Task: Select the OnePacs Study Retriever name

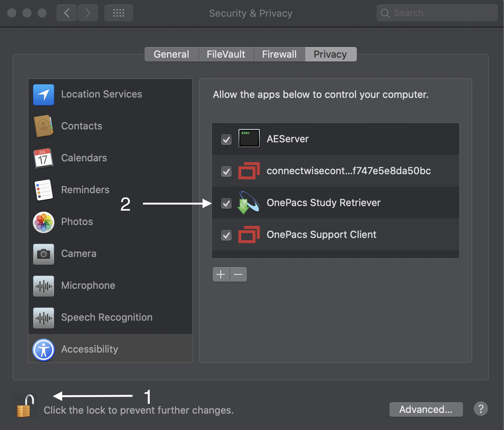Action: click(x=323, y=203)
